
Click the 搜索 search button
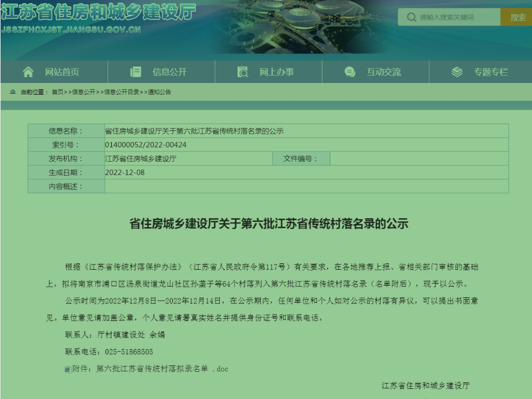[x=517, y=16]
